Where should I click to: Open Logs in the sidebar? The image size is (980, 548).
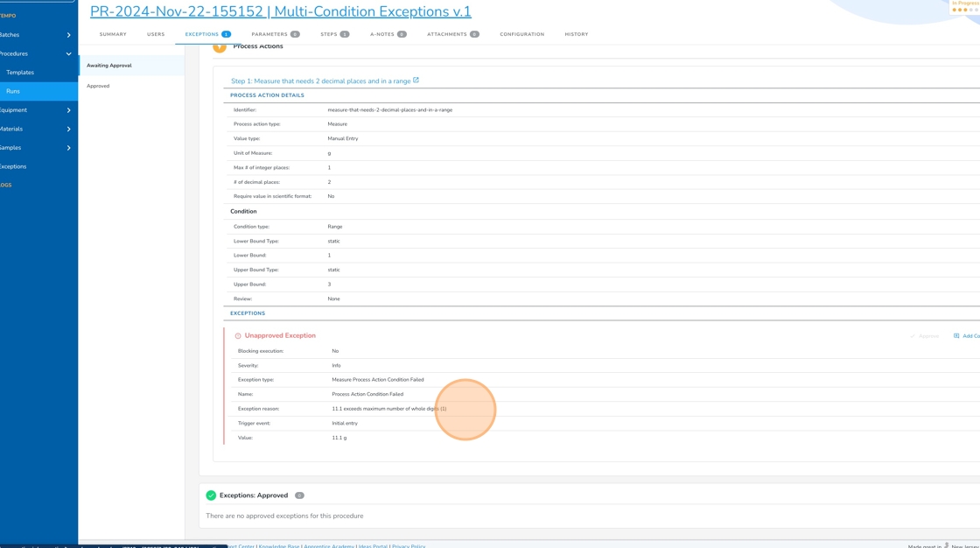coord(5,186)
